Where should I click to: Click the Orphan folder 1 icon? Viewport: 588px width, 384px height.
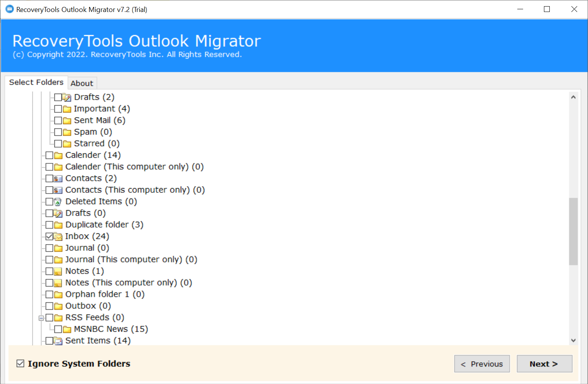(x=58, y=294)
